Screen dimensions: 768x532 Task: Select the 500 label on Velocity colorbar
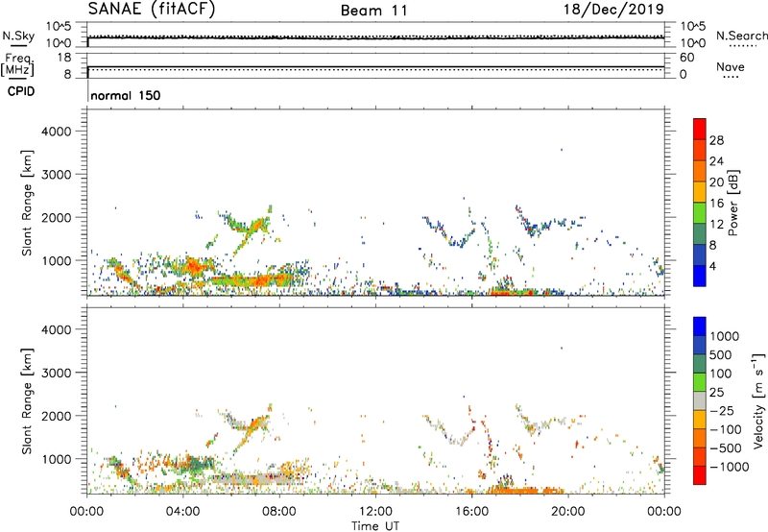coord(721,354)
